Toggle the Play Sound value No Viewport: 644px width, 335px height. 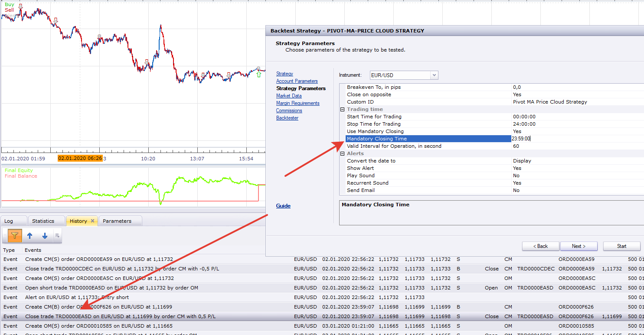pos(516,176)
